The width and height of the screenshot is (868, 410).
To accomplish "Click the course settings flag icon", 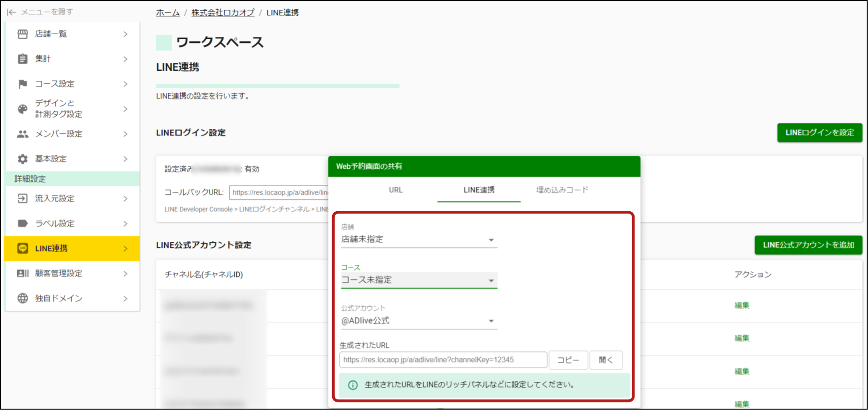I will coord(23,84).
